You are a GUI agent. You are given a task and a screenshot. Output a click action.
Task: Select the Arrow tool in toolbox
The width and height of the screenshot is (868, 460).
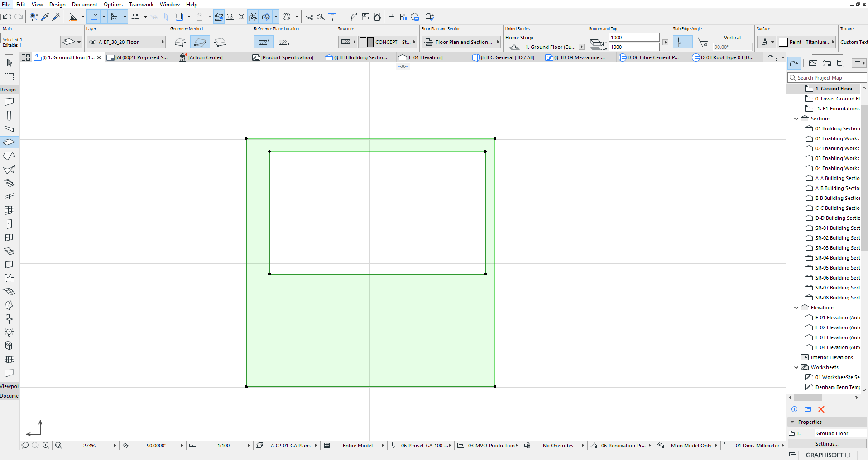point(10,62)
